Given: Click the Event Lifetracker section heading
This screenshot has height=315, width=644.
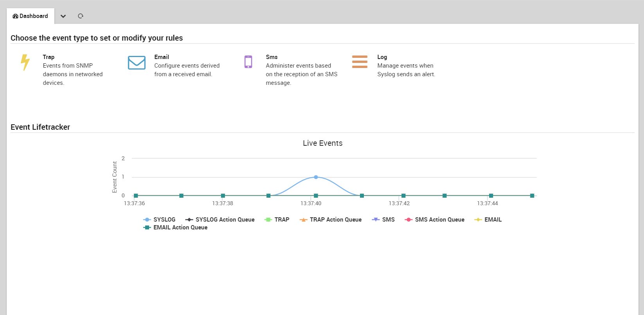Looking at the screenshot, I should 40,127.
